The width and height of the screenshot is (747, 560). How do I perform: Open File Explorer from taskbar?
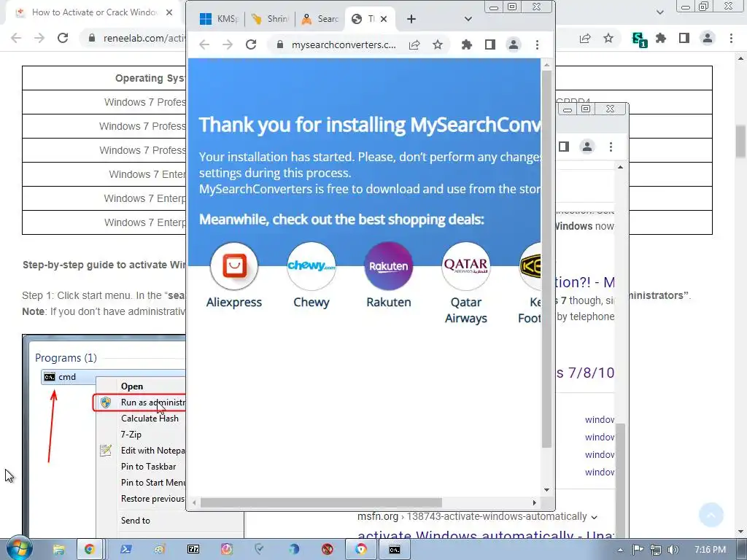click(x=58, y=550)
